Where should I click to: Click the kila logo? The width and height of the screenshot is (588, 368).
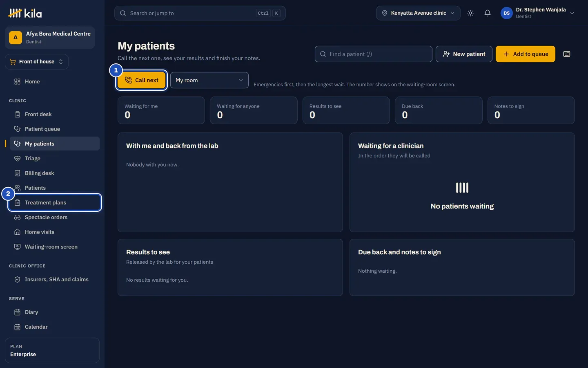pyautogui.click(x=25, y=13)
